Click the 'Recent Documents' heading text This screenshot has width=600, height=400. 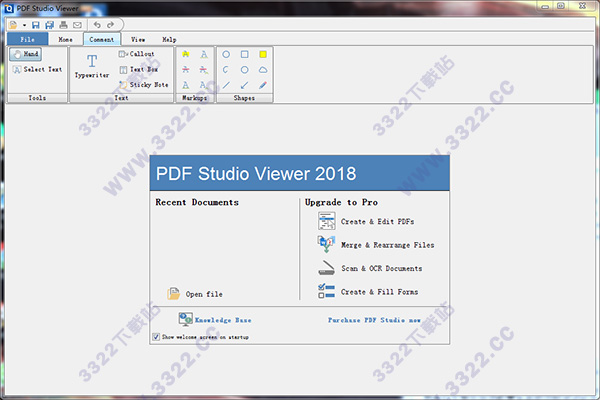pyautogui.click(x=197, y=202)
